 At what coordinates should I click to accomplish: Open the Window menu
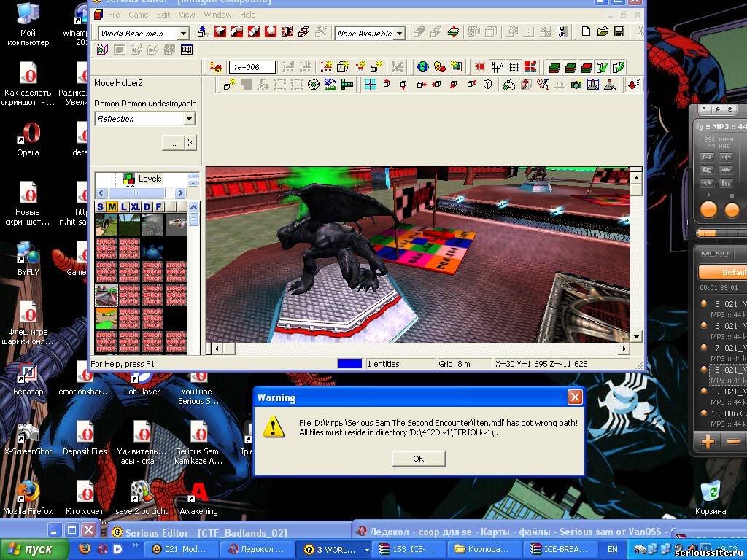pyautogui.click(x=217, y=15)
